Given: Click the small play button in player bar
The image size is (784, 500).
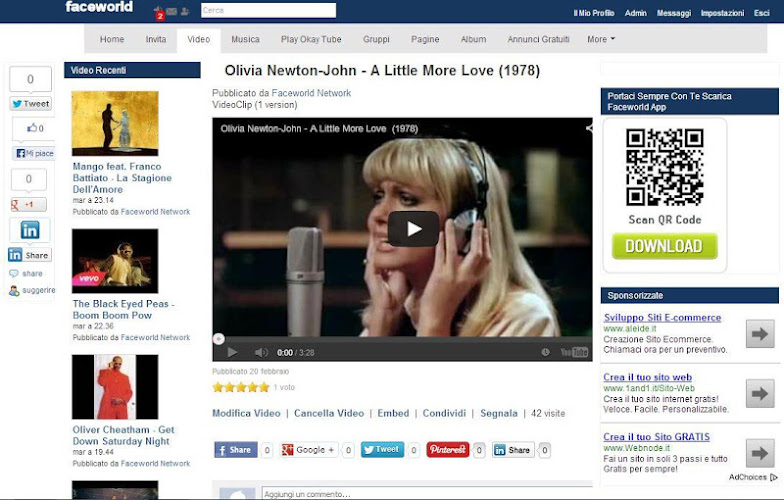Looking at the screenshot, I should pos(232,352).
